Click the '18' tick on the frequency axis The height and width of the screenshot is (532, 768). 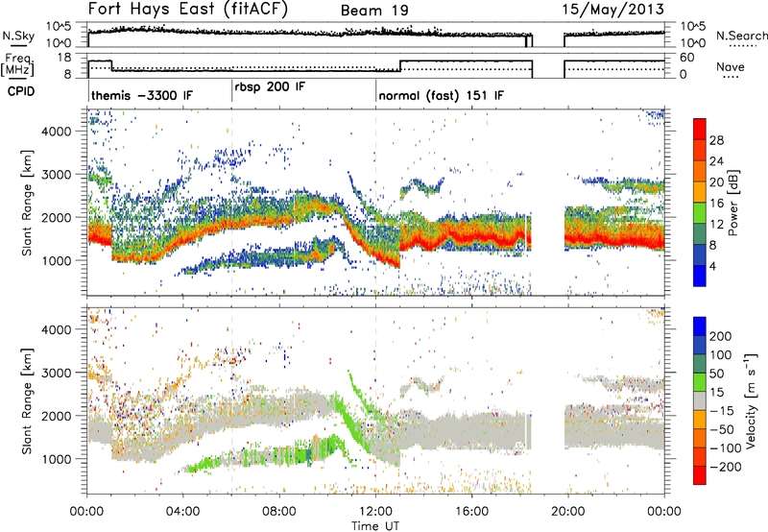click(64, 58)
